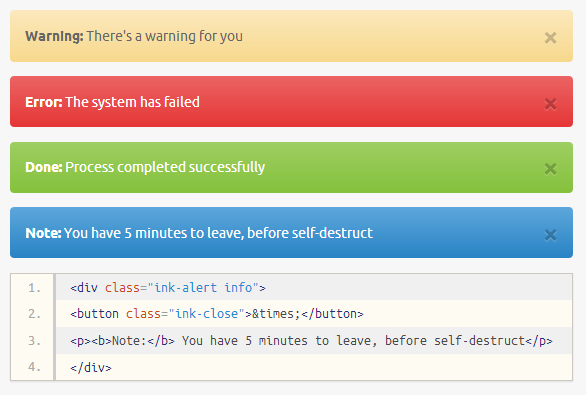This screenshot has width=586, height=395.
Task: Select code line 3 with Note paragraph
Action: 314,340
